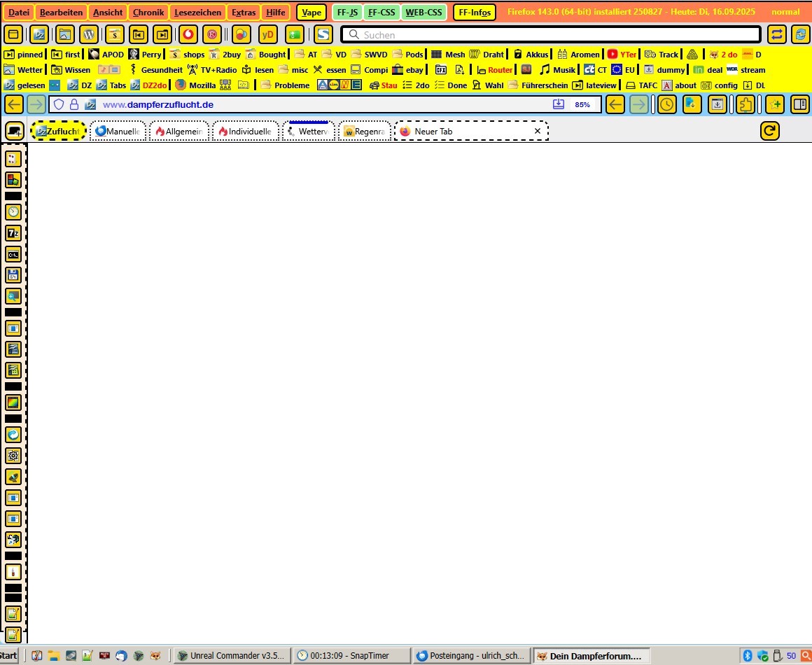The image size is (812, 665).
Task: Click the DZ icon in the top toolbar
Action: [x=38, y=35]
